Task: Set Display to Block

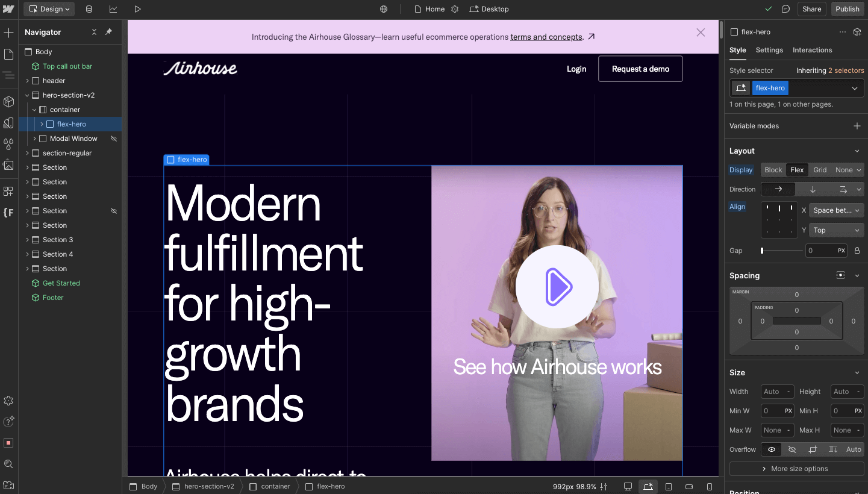Action: (x=773, y=170)
